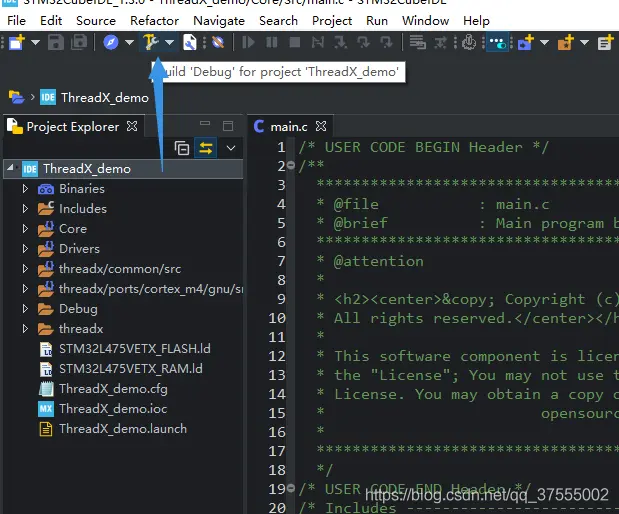Collapse the ThreadX_demo project node
This screenshot has width=619, height=514.
pyautogui.click(x=11, y=168)
